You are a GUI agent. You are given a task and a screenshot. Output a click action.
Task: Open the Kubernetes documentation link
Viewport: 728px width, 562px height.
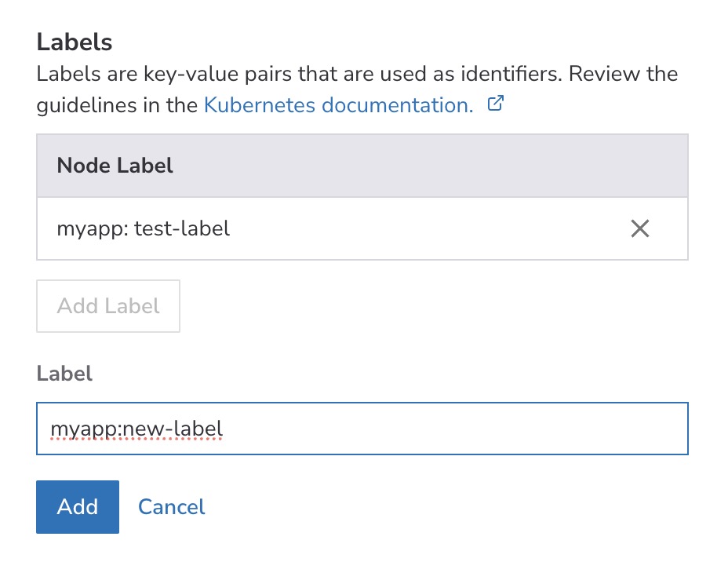point(338,105)
